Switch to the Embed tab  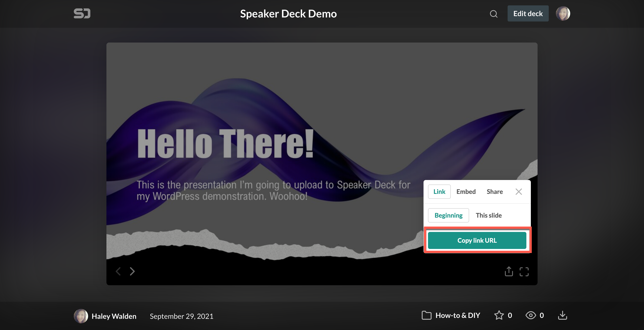click(x=466, y=192)
